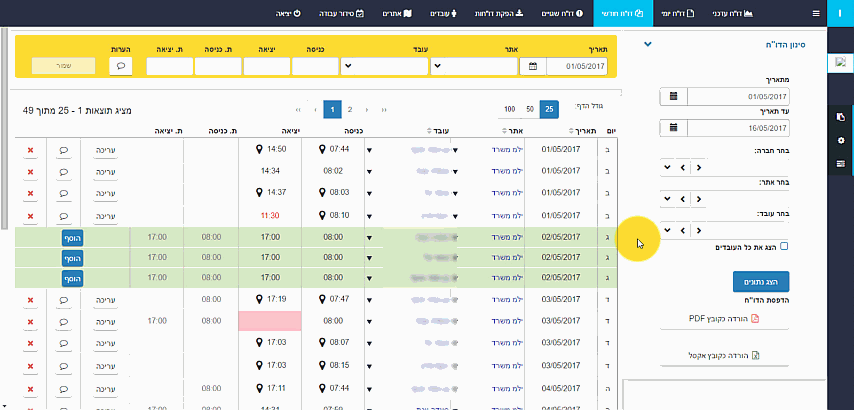Open the דו"ח שגויים tab
Screen dimensions: 854x410
[x=562, y=13]
